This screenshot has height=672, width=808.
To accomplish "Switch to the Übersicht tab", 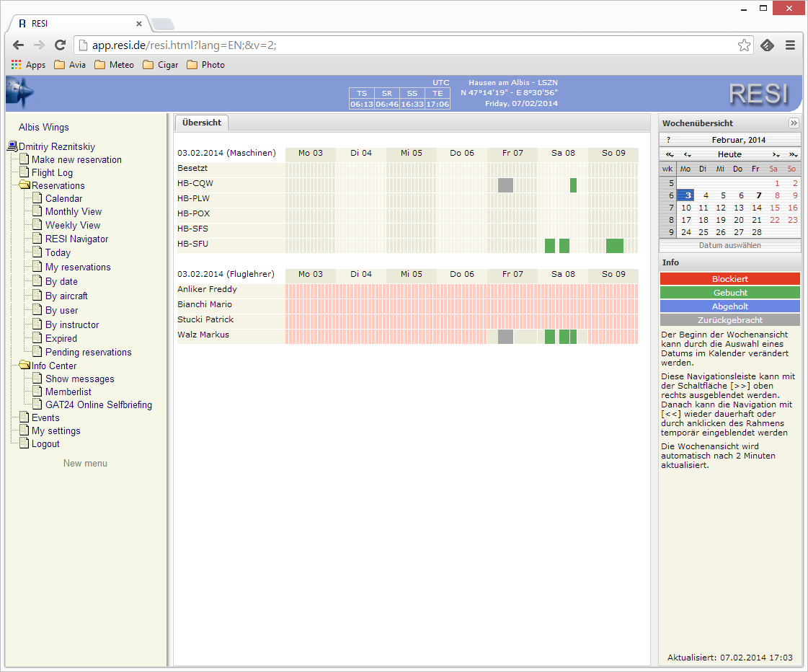I will tap(202, 123).
